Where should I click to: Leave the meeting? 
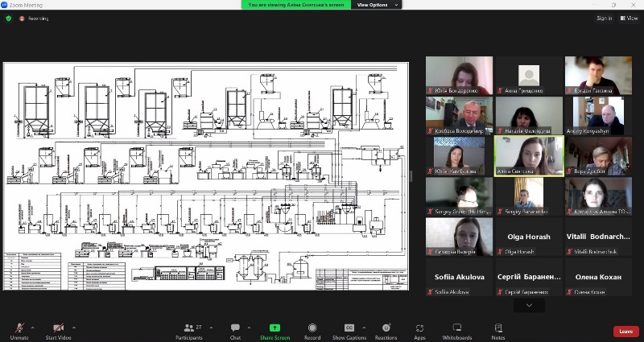pyautogui.click(x=626, y=332)
